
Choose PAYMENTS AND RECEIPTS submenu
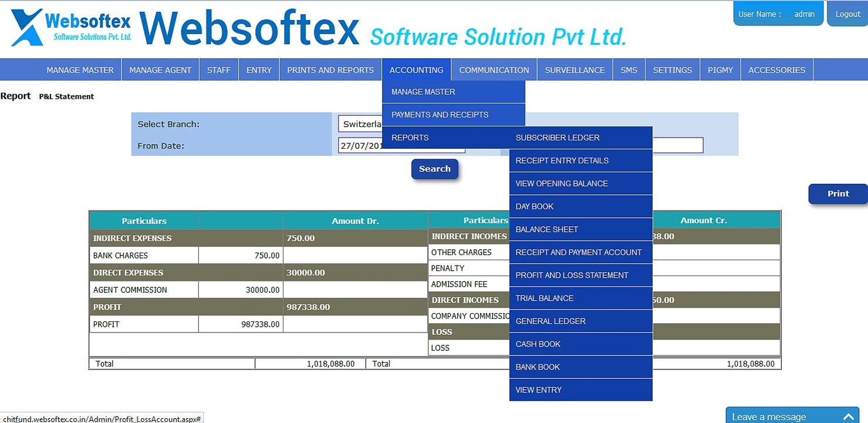(453, 115)
